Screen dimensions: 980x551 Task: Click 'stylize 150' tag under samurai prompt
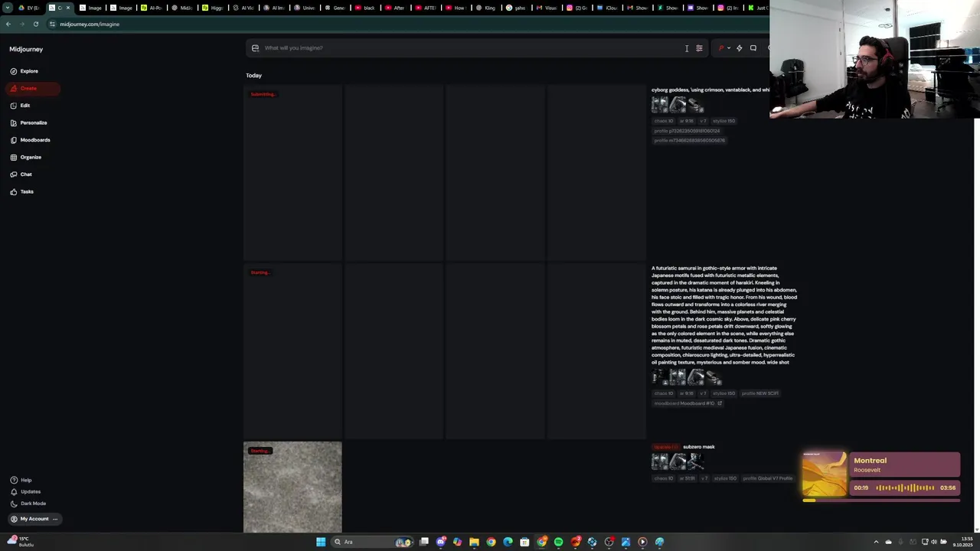[x=724, y=393]
